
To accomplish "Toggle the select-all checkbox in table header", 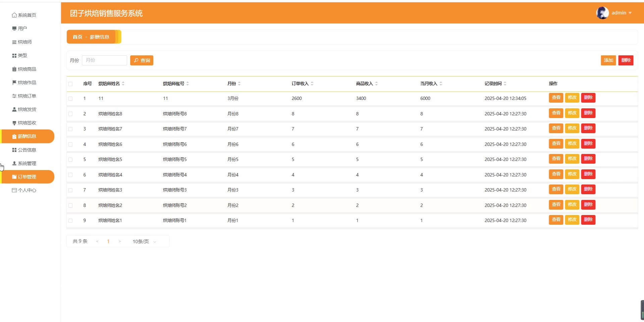I will pos(70,84).
